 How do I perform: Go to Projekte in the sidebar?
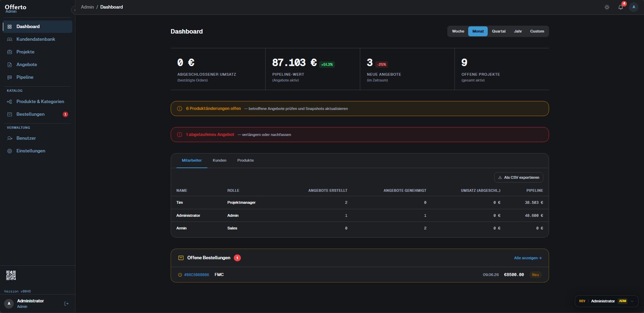(x=37, y=52)
